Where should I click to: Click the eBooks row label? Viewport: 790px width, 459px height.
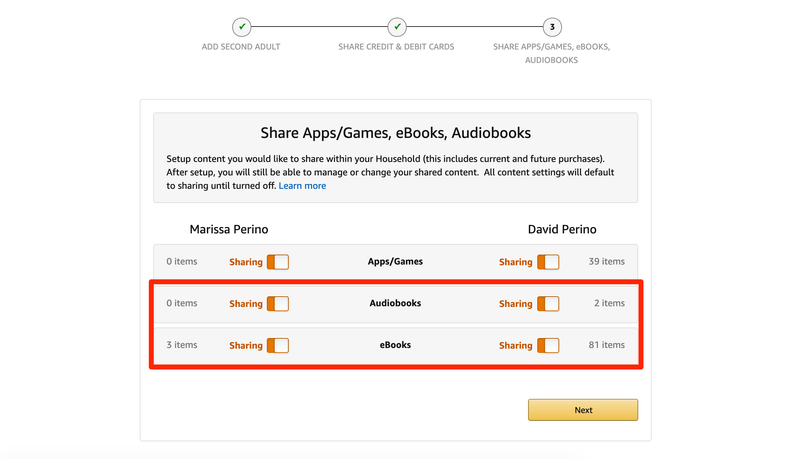(x=395, y=345)
